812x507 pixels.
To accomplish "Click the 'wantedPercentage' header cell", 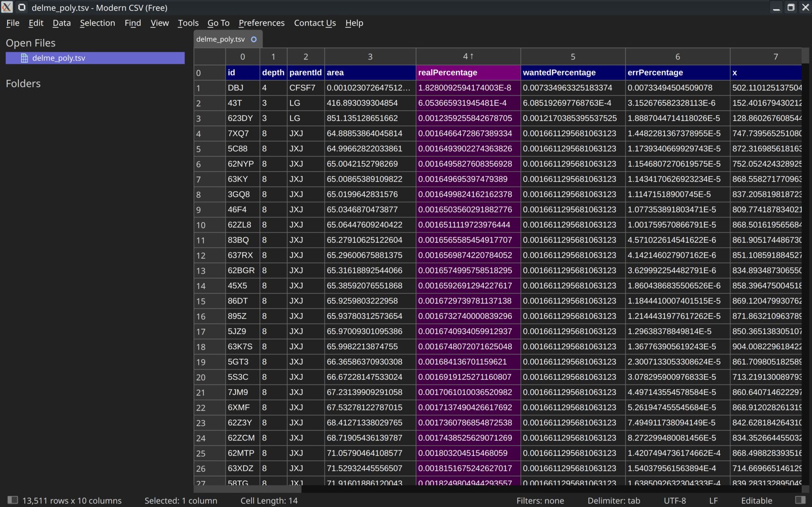I will pos(573,73).
